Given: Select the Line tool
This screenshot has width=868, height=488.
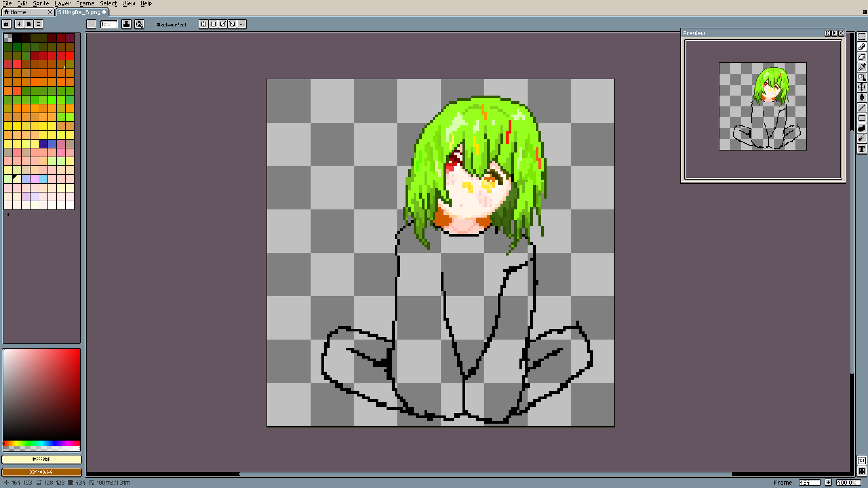Looking at the screenshot, I should point(862,108).
